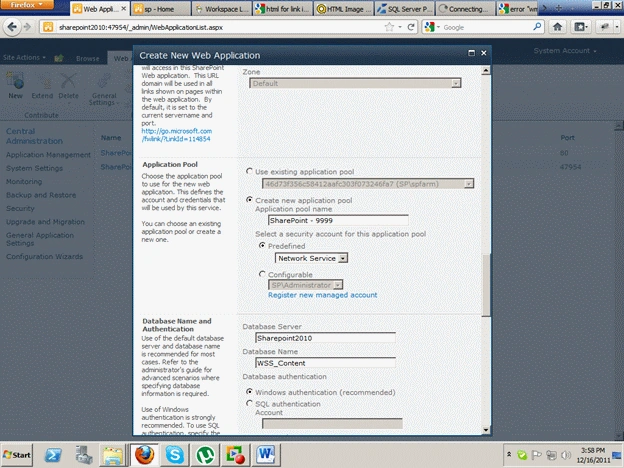Image resolution: width=624 pixels, height=468 pixels.
Task: Click the network tray icon
Action: click(x=551, y=454)
